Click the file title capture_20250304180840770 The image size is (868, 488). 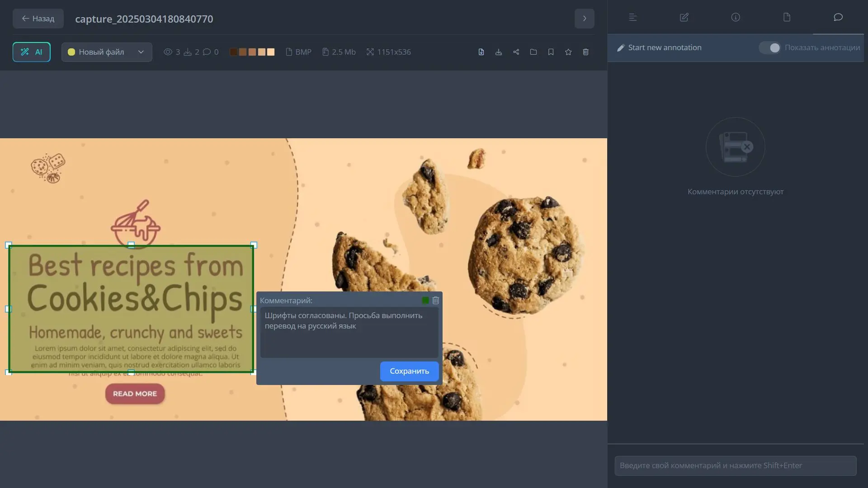point(144,19)
